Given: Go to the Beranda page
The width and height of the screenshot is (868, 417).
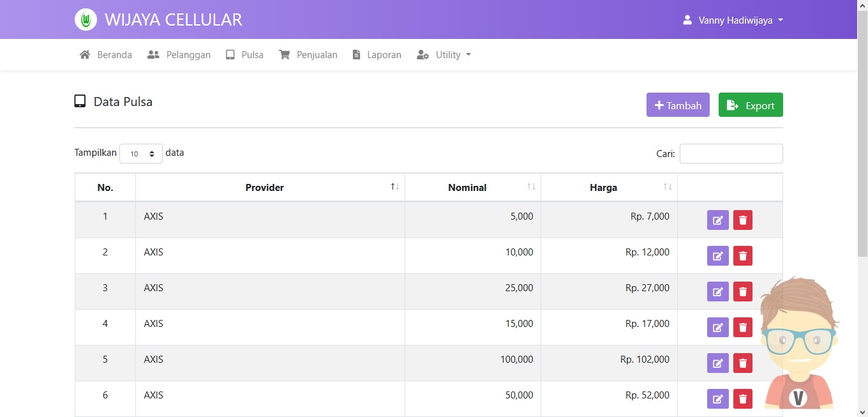Looking at the screenshot, I should [106, 55].
